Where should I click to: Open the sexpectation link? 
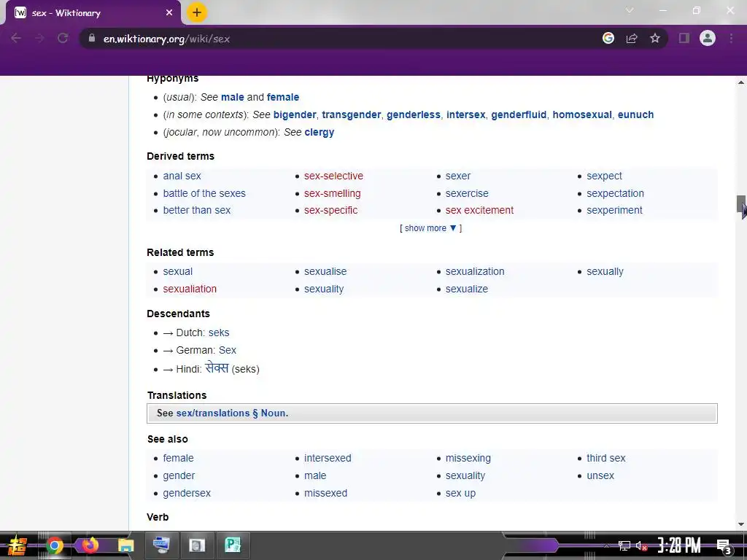tap(615, 193)
